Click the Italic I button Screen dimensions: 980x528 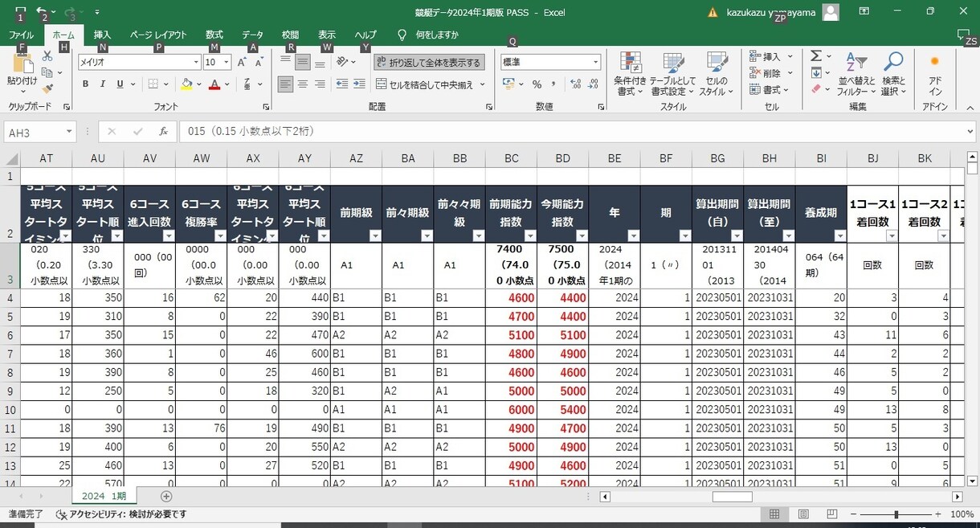[x=102, y=84]
